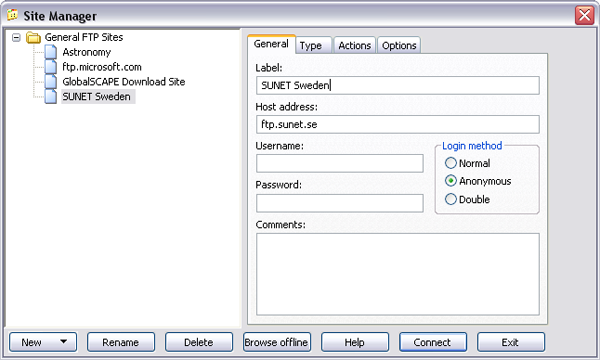Screen dimensions: 600x360
Task: Focus the Password input field
Action: 339,203
